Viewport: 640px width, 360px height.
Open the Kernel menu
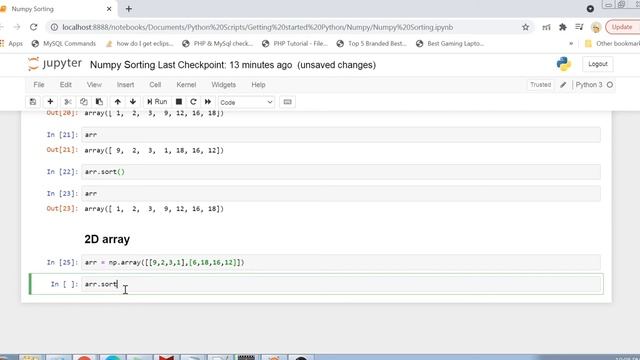coord(186,84)
